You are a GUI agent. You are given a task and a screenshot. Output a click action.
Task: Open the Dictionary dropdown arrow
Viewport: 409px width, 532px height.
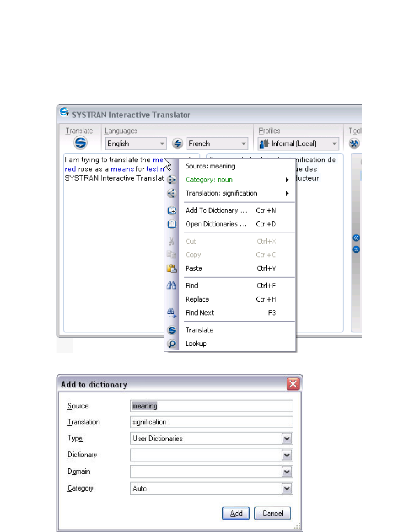click(287, 455)
